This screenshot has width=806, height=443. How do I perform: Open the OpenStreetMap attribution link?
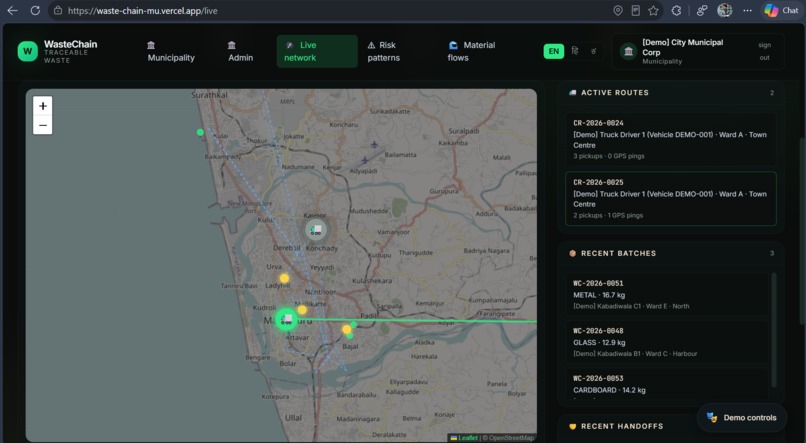pyautogui.click(x=511, y=438)
